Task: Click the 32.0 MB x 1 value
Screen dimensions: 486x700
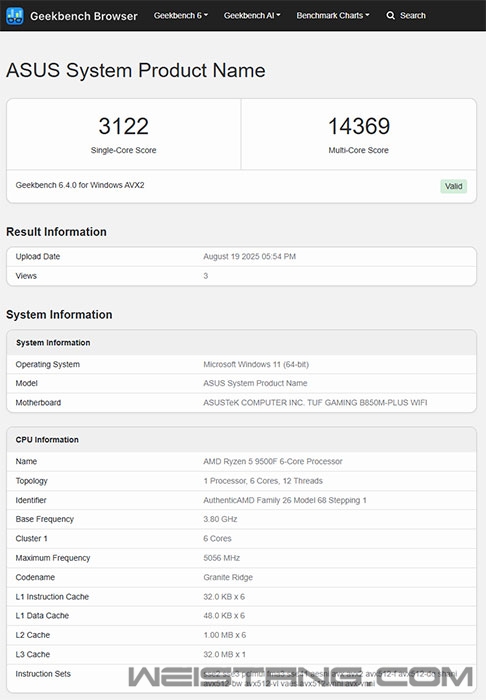Action: tap(224, 654)
